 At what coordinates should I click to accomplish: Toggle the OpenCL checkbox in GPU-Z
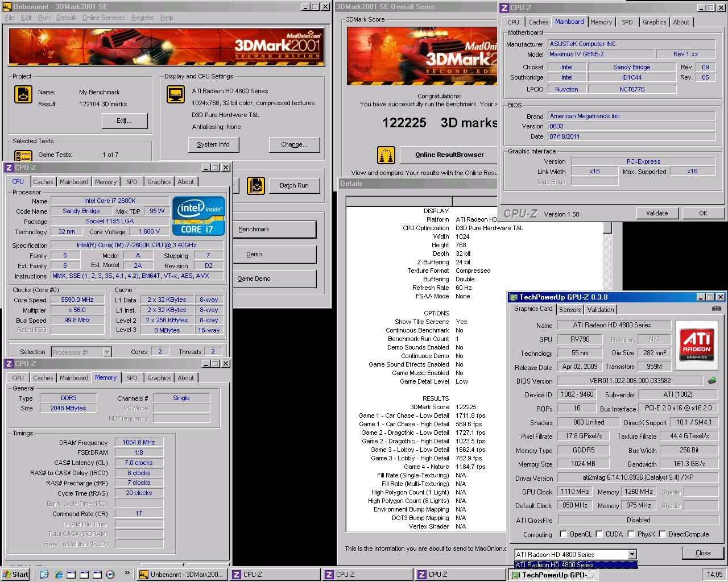click(563, 534)
